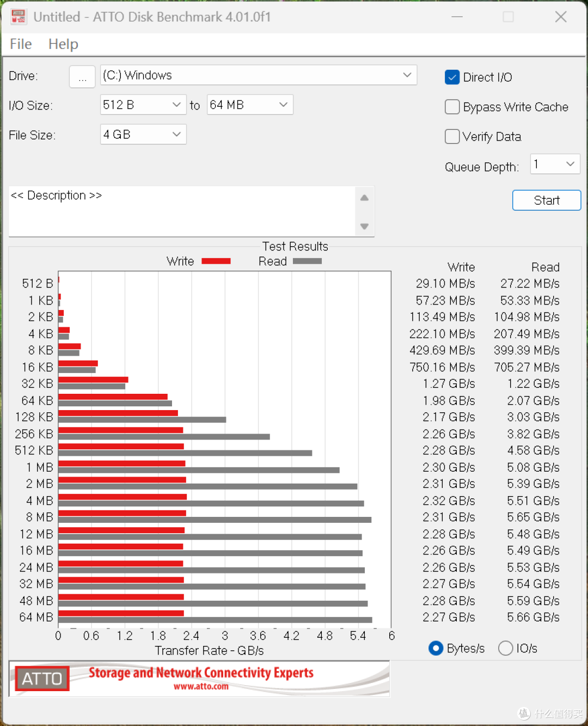Click the description scroll up arrow
Image resolution: width=588 pixels, height=726 pixels.
[364, 198]
